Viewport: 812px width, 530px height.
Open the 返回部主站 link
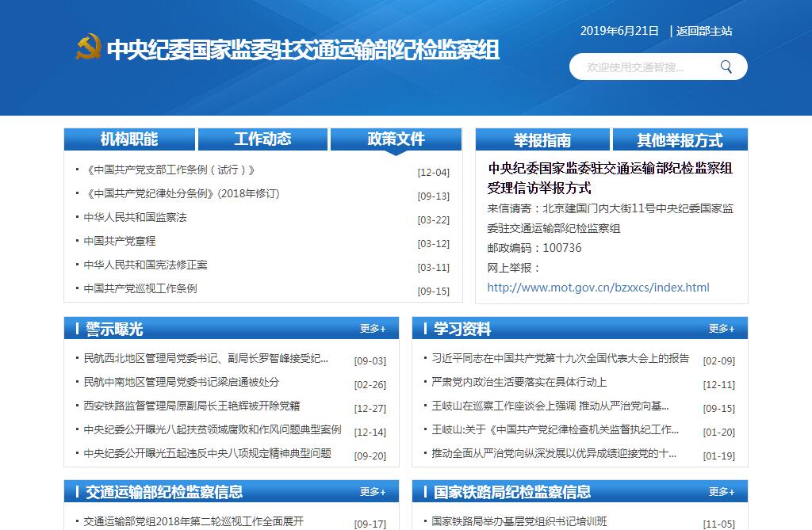coord(704,31)
